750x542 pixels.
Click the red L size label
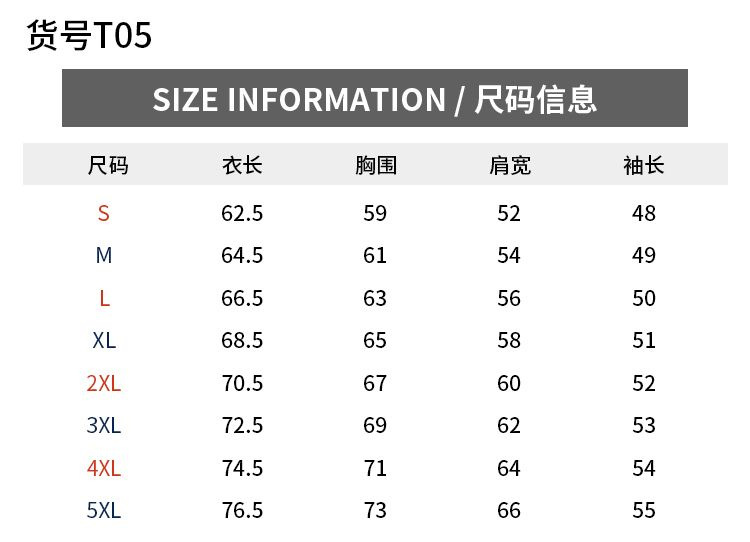coord(104,298)
